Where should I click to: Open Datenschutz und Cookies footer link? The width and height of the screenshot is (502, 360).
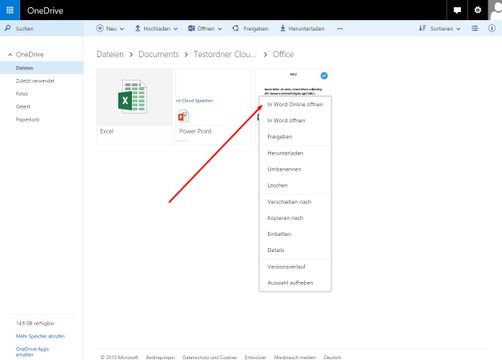(x=210, y=357)
